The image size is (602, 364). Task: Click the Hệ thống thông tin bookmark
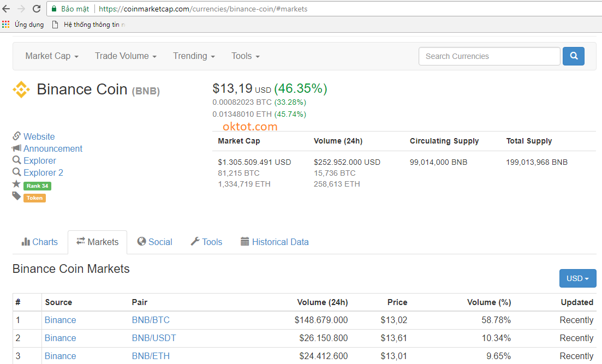pyautogui.click(x=88, y=25)
